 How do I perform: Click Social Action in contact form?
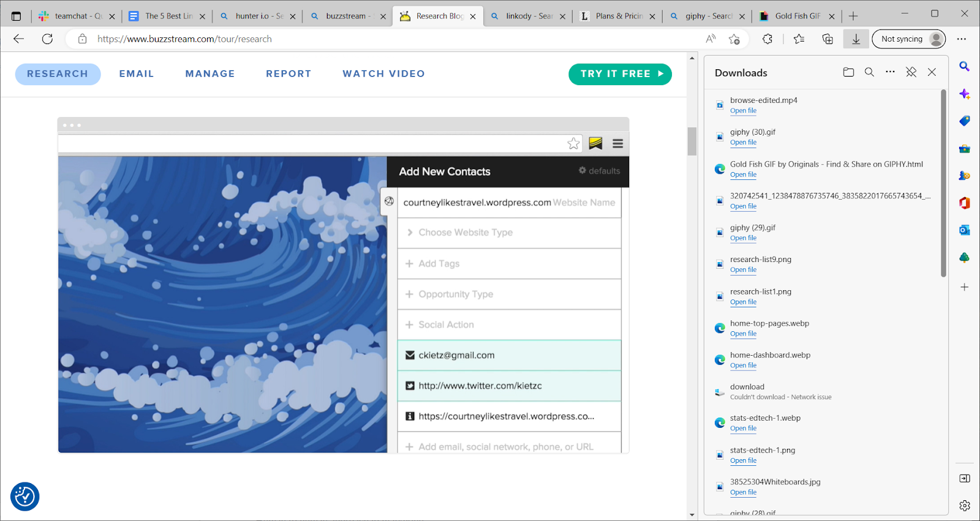click(509, 325)
